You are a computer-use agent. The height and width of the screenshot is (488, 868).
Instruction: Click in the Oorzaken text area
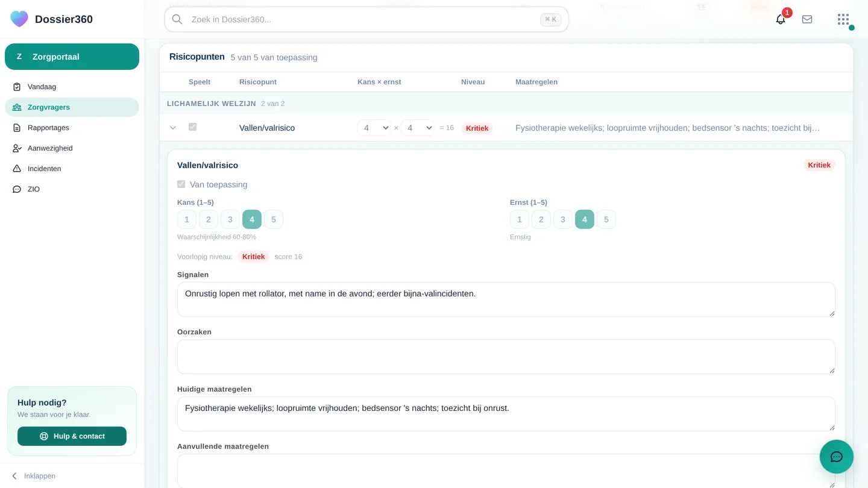[506, 357]
